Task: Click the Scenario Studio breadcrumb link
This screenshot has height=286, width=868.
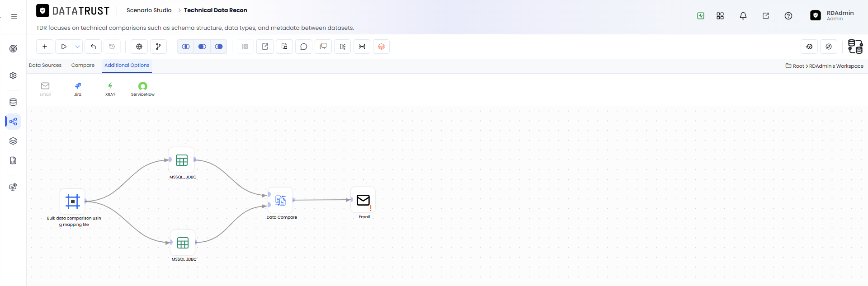Action: (149, 10)
